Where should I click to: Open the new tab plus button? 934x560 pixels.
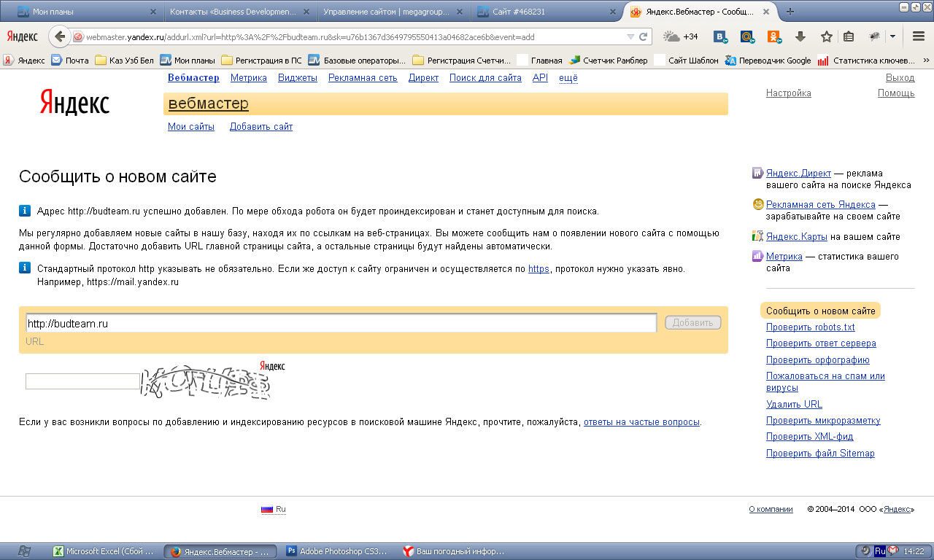[790, 12]
